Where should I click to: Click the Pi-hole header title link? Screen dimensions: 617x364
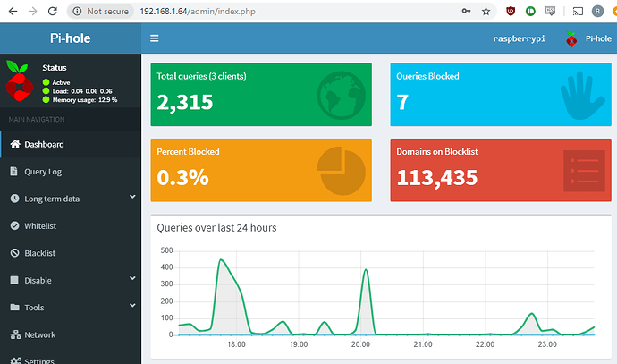71,39
